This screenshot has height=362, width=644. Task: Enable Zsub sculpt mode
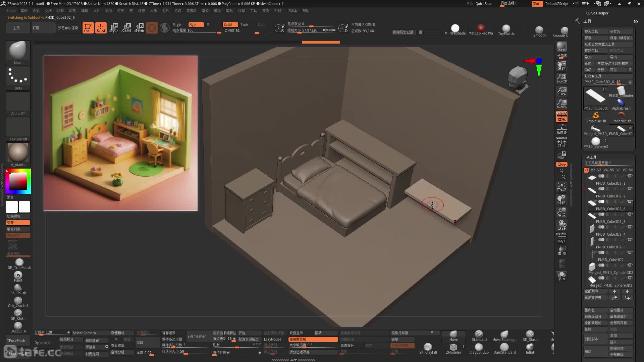(x=245, y=25)
